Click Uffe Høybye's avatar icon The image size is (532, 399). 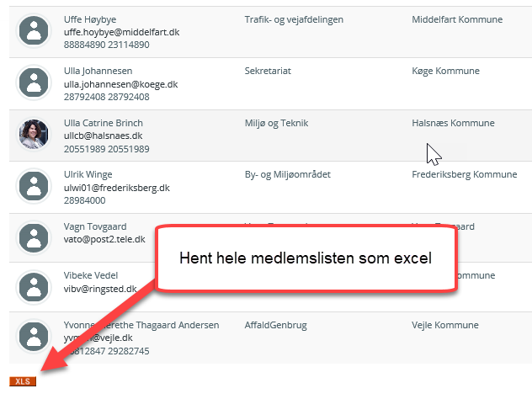pos(34,31)
